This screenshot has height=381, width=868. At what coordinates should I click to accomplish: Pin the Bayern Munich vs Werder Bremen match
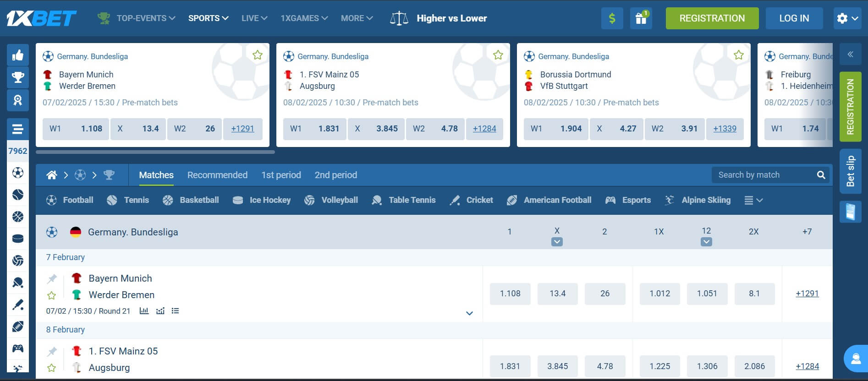(52, 278)
